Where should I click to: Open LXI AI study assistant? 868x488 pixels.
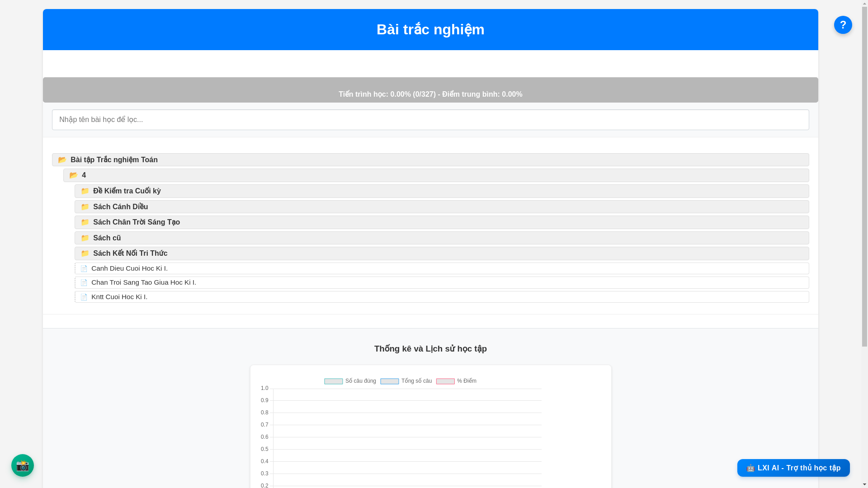coord(793,468)
